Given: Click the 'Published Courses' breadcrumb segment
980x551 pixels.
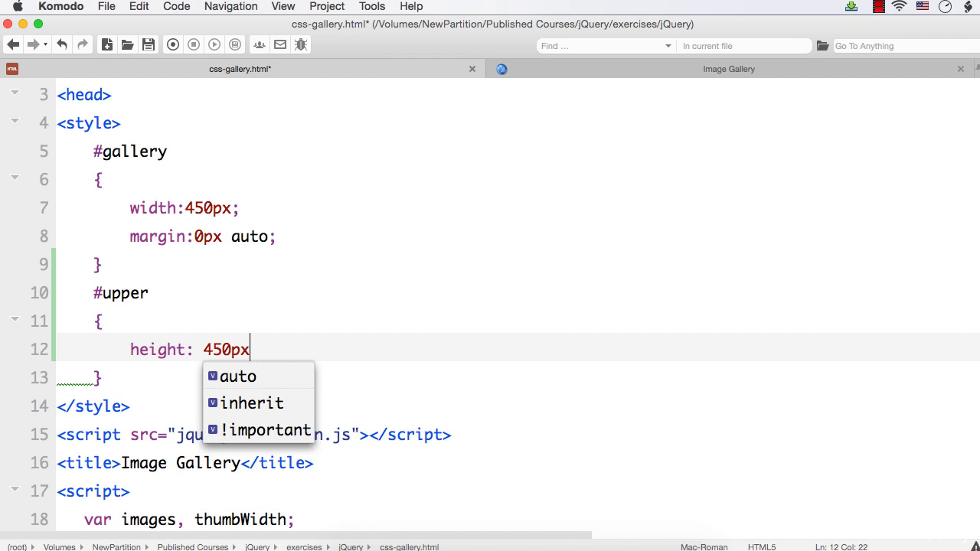Looking at the screenshot, I should [x=193, y=546].
